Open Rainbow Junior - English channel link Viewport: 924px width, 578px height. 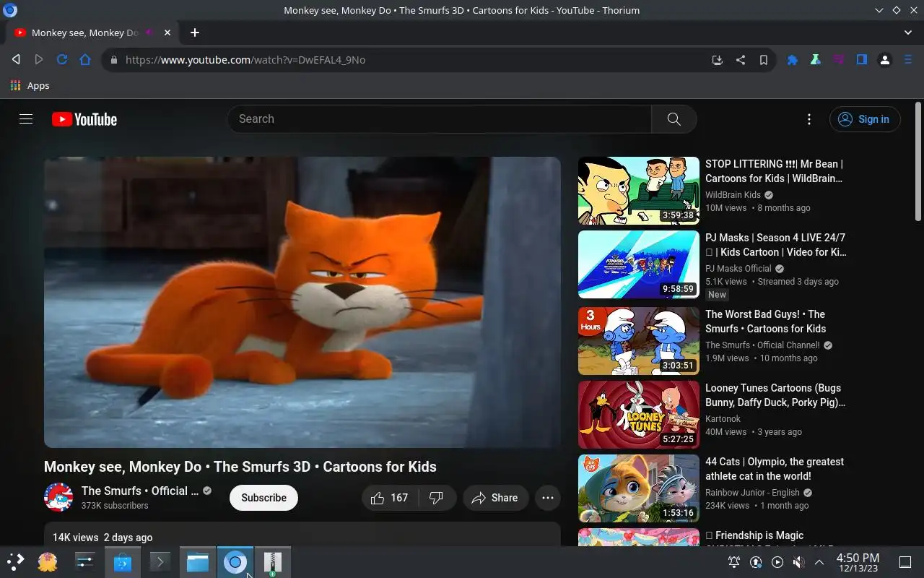pyautogui.click(x=752, y=493)
